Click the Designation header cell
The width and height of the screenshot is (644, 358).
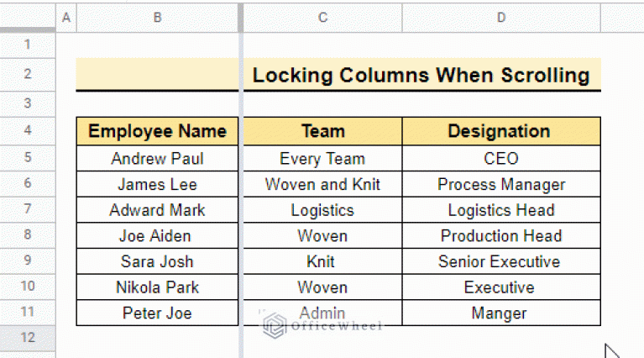(501, 131)
